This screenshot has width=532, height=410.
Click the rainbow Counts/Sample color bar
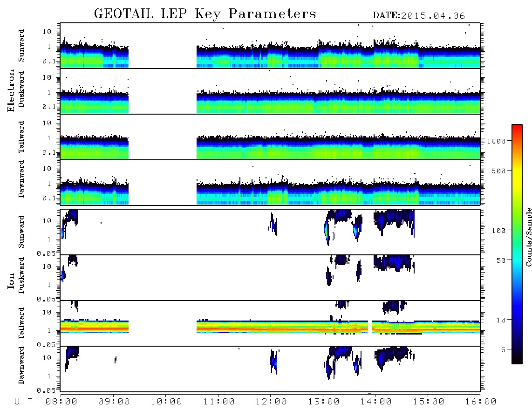517,244
